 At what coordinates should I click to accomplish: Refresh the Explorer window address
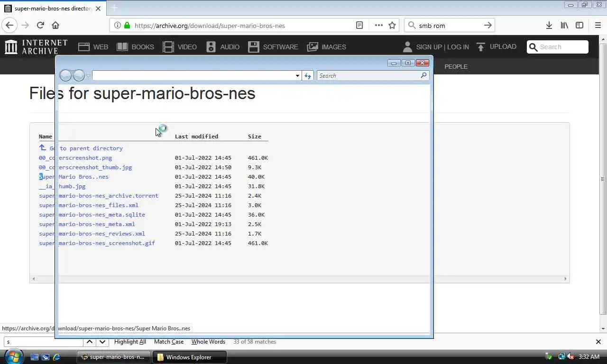308,76
